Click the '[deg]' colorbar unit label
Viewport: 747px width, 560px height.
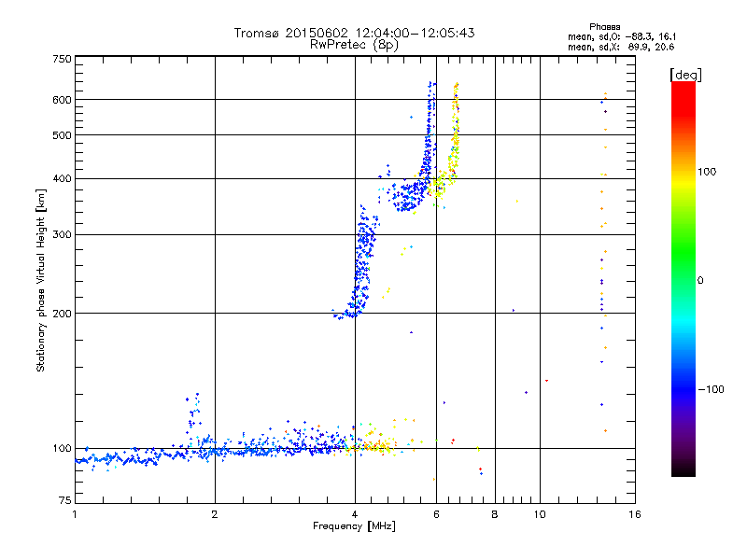point(685,75)
